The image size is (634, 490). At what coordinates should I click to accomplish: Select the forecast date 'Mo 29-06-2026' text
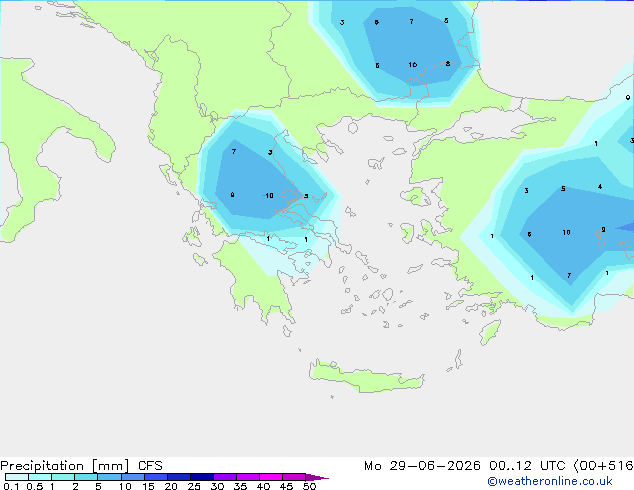tap(422, 466)
